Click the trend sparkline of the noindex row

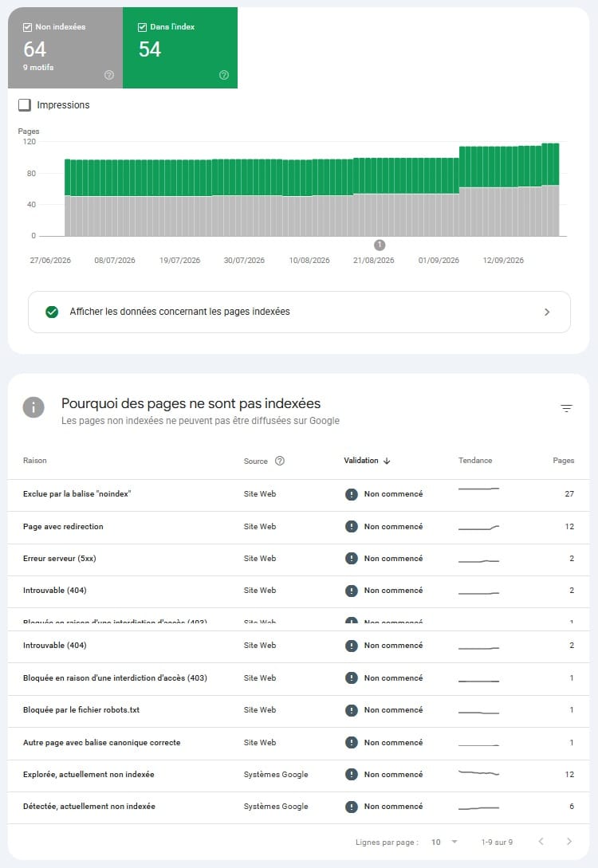tap(478, 489)
